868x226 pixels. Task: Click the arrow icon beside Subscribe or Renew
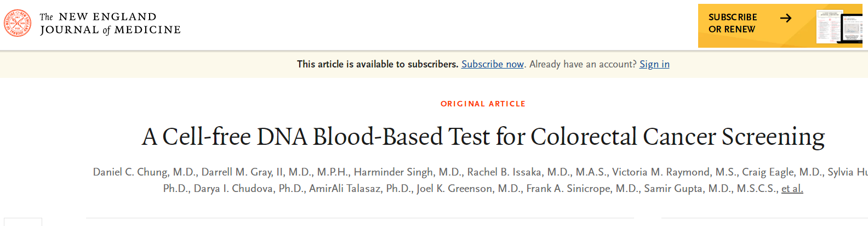coord(786,18)
